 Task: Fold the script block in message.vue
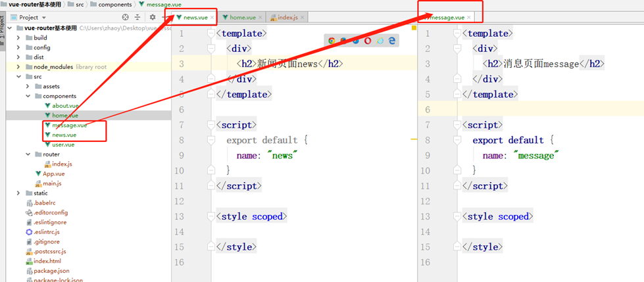(x=457, y=125)
